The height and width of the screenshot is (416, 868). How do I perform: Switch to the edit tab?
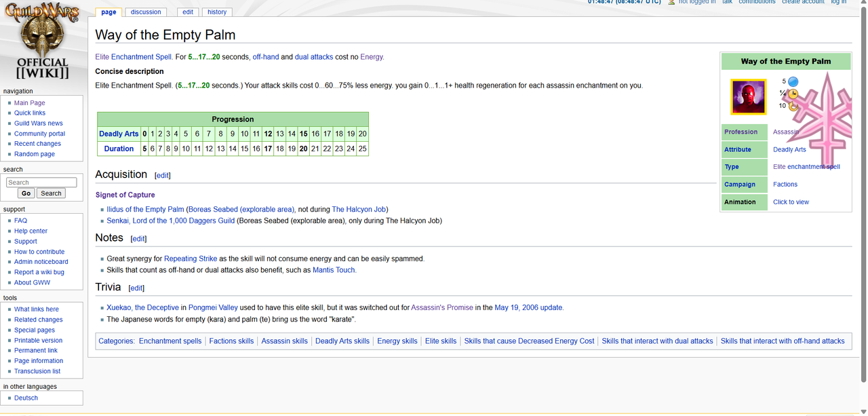click(x=188, y=12)
